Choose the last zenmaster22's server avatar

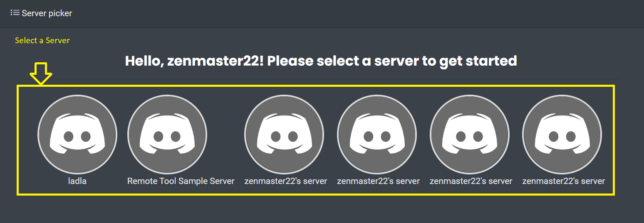tap(562, 134)
